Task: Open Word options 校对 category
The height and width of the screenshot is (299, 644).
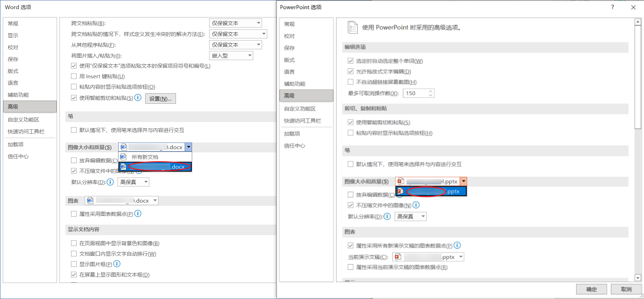Action: point(30,47)
